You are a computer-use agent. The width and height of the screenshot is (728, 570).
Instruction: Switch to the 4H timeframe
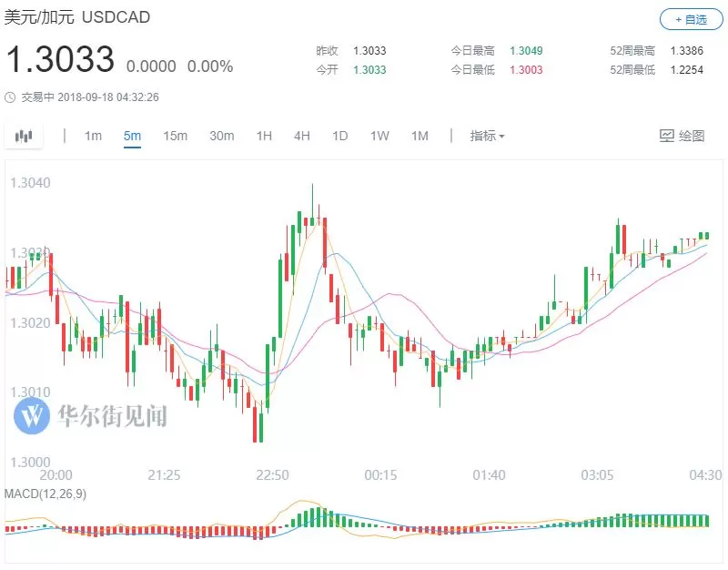302,136
